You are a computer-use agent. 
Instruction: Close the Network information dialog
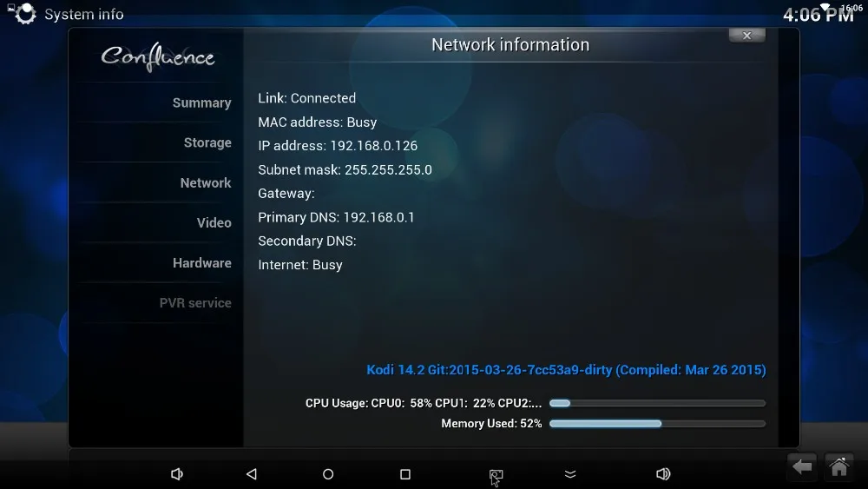[x=746, y=36]
